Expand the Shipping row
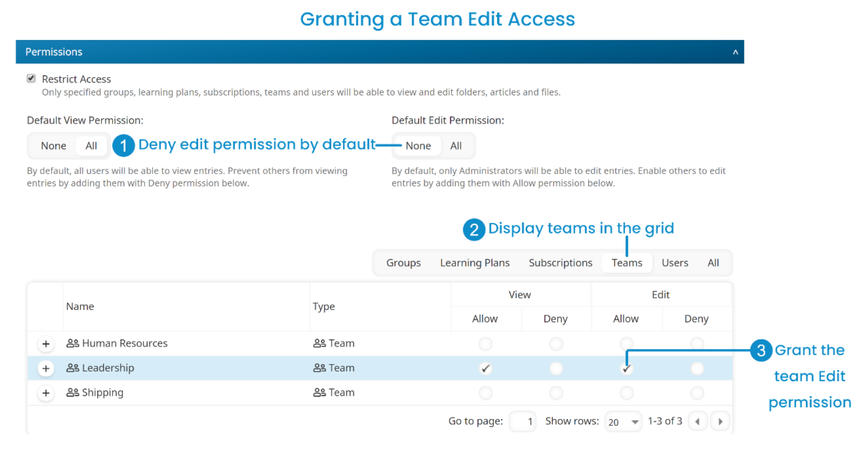 tap(46, 393)
